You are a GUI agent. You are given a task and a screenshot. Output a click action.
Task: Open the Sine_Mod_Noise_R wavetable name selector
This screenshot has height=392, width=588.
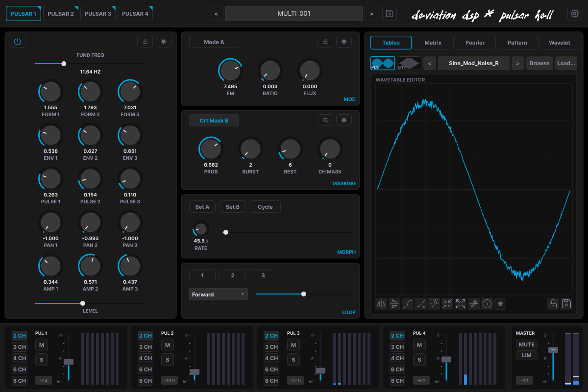tap(473, 63)
